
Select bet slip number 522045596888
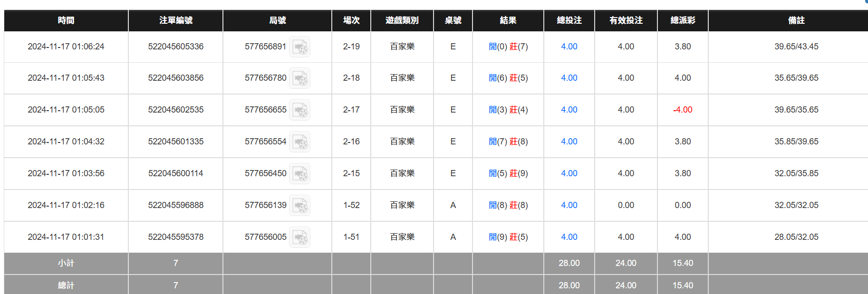[x=175, y=205]
